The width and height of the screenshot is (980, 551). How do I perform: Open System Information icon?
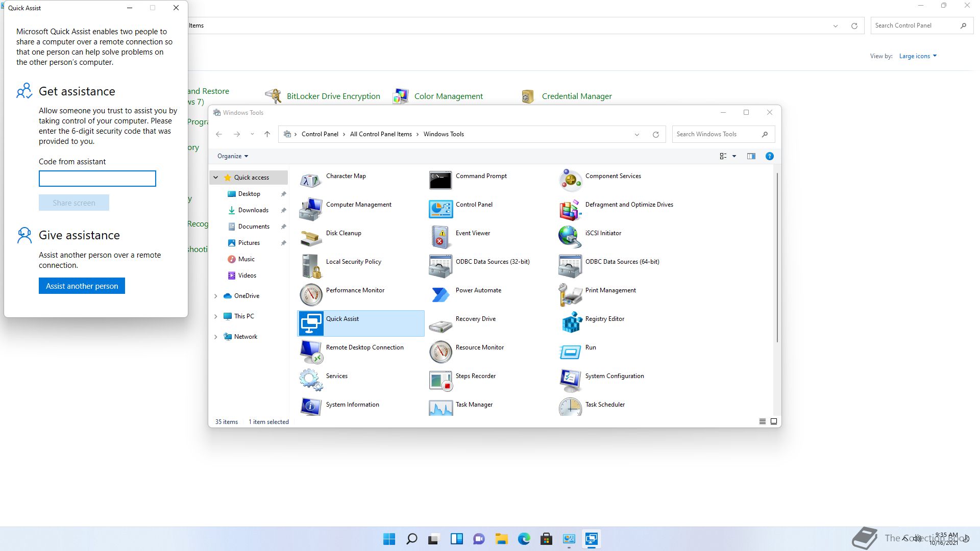point(310,407)
